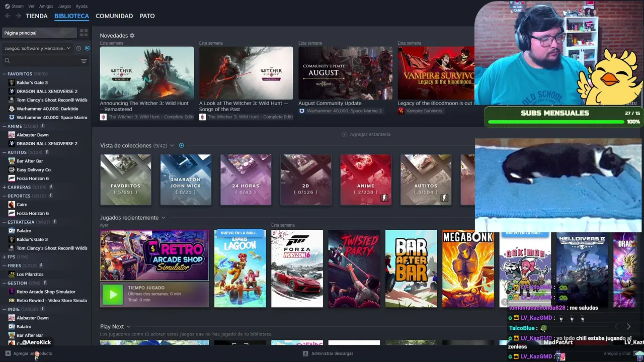Click Baldur's Gate 3 icon under Favoritos
This screenshot has height=362, width=644.
click(x=12, y=82)
